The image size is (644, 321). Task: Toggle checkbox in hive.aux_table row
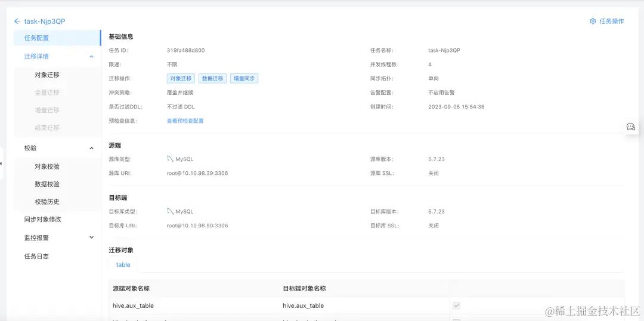(456, 306)
